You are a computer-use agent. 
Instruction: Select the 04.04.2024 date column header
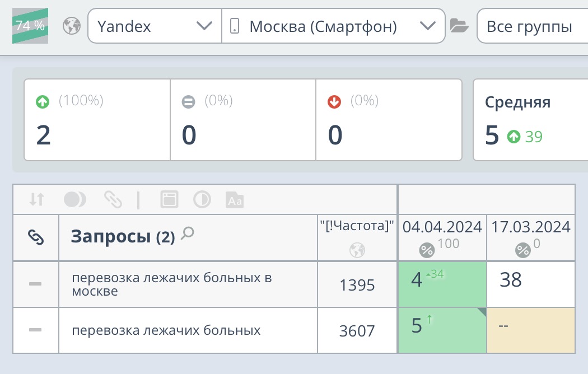(442, 227)
